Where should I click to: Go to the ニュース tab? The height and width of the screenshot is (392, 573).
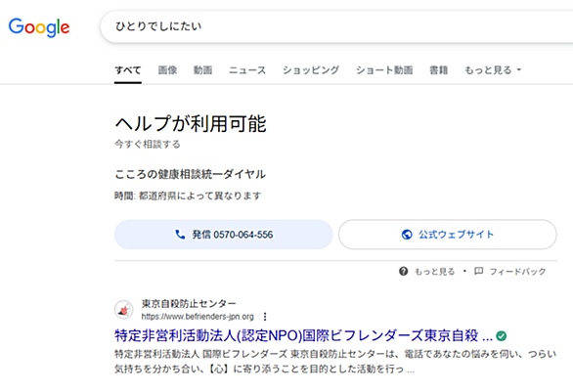click(x=247, y=69)
